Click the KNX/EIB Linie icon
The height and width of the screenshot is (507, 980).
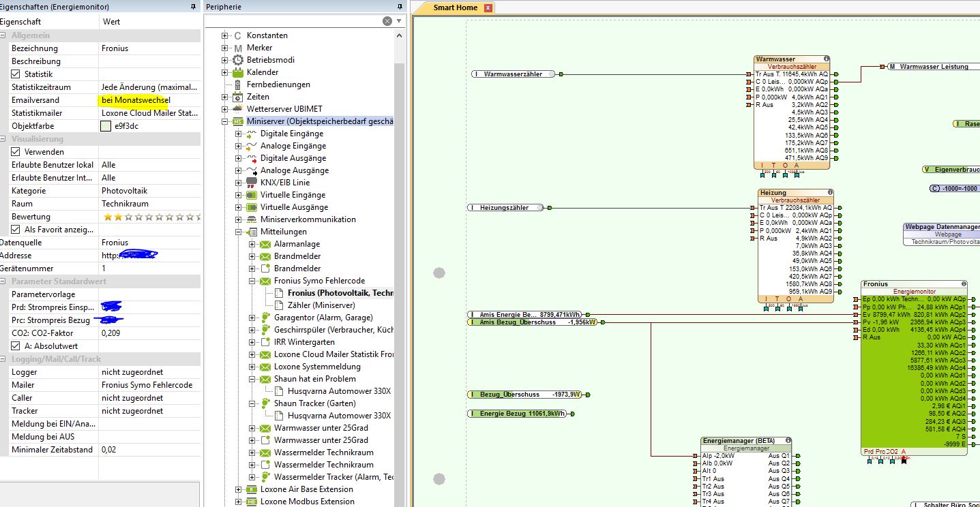pos(251,183)
